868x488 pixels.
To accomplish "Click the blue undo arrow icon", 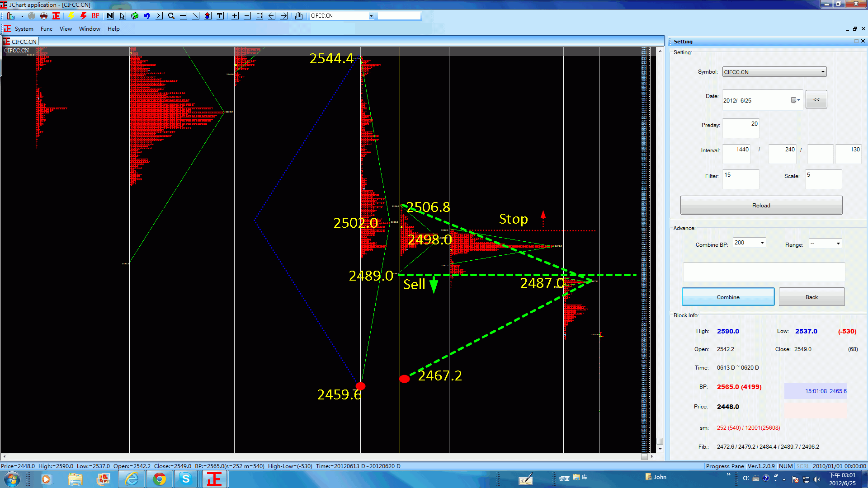I will 147,16.
